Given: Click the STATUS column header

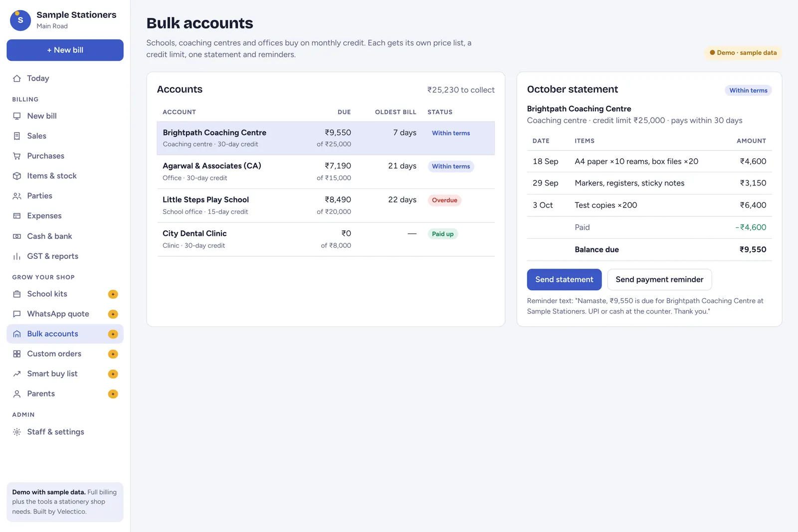Looking at the screenshot, I should pyautogui.click(x=440, y=112).
